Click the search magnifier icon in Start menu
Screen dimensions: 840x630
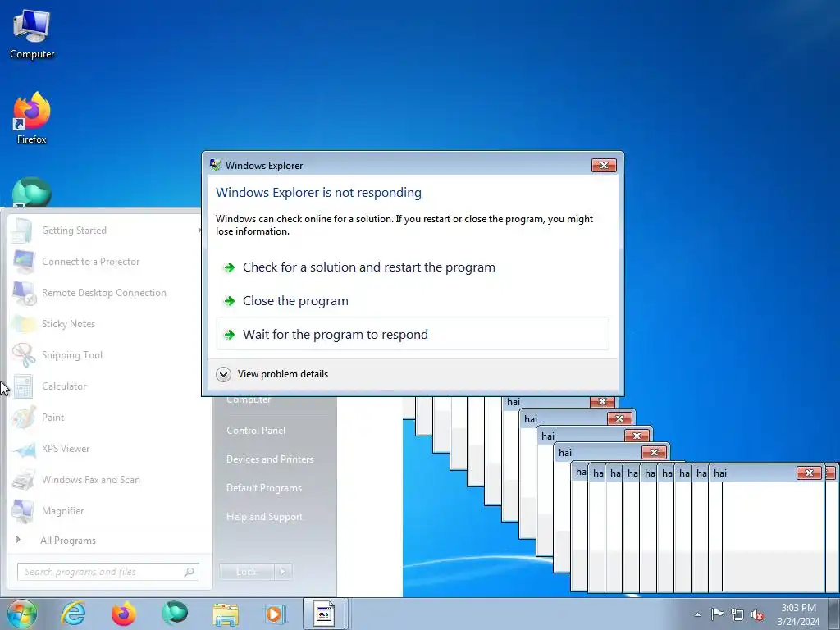tap(189, 572)
